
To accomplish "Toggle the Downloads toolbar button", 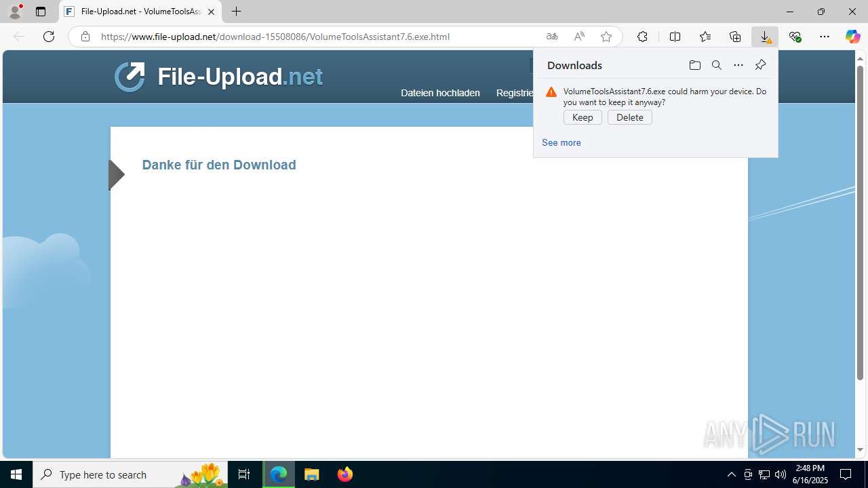I will 765,37.
